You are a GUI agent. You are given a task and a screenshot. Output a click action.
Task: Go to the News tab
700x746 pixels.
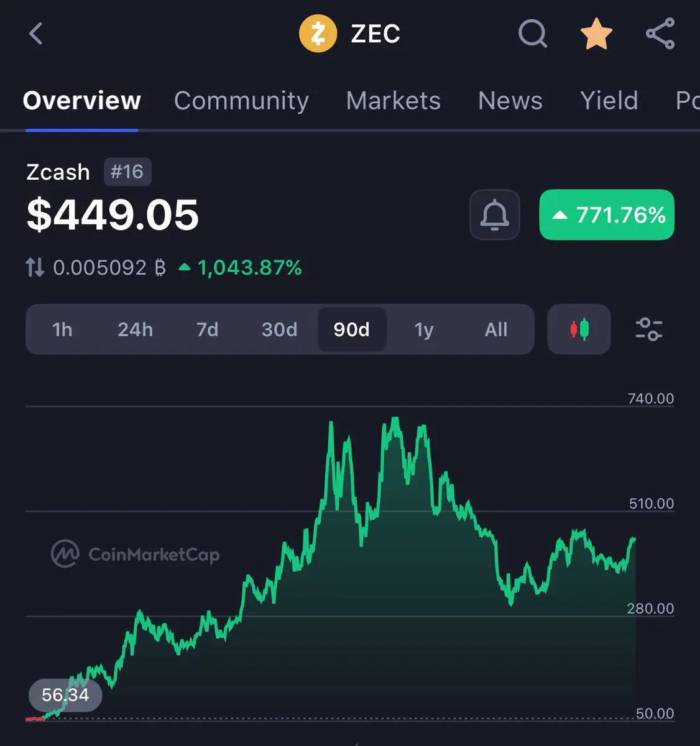point(510,101)
